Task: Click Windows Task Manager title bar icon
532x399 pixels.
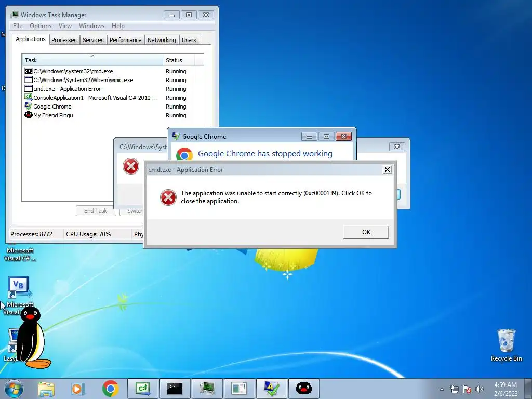Action: 14,15
